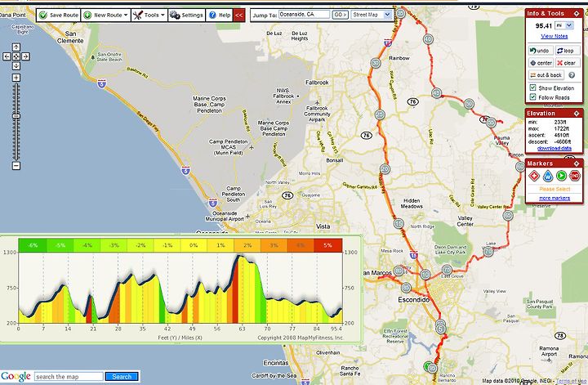Click the 0% grade yellow legend swatch
Viewport: 588px width, 385px height.
194,245
